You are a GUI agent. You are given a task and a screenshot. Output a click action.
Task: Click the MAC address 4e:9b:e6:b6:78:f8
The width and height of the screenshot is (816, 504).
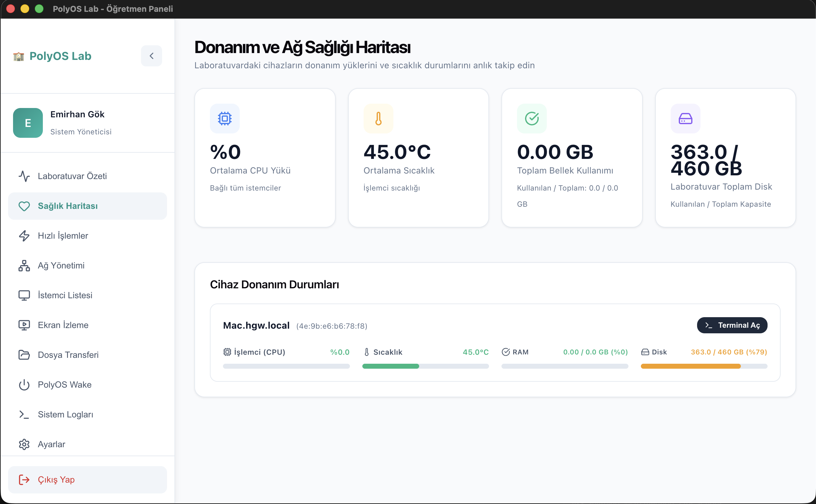[332, 326]
